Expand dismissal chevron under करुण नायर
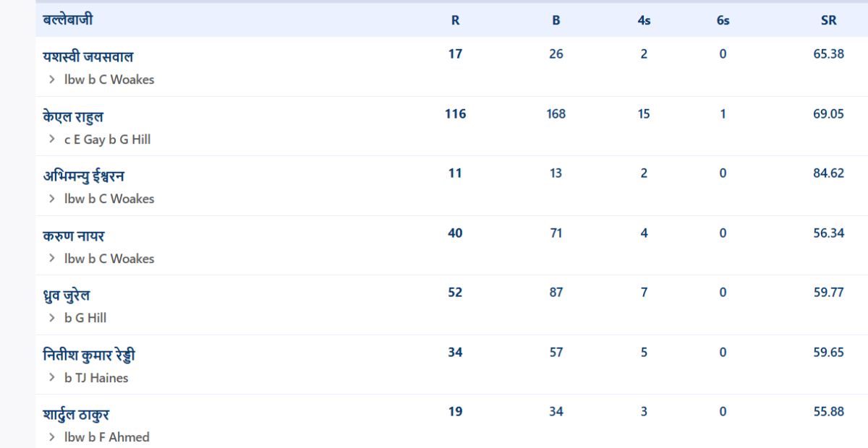 coord(52,259)
